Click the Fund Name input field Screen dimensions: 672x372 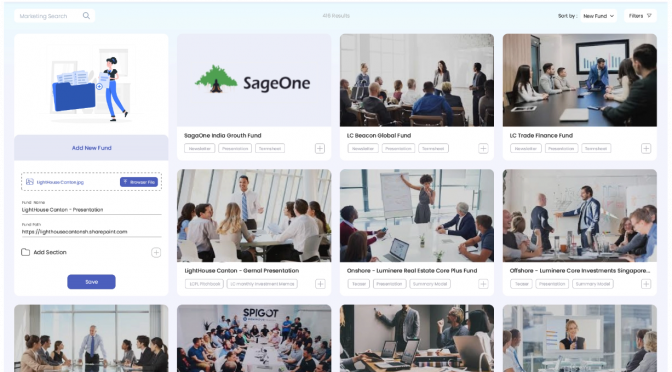tap(91, 210)
